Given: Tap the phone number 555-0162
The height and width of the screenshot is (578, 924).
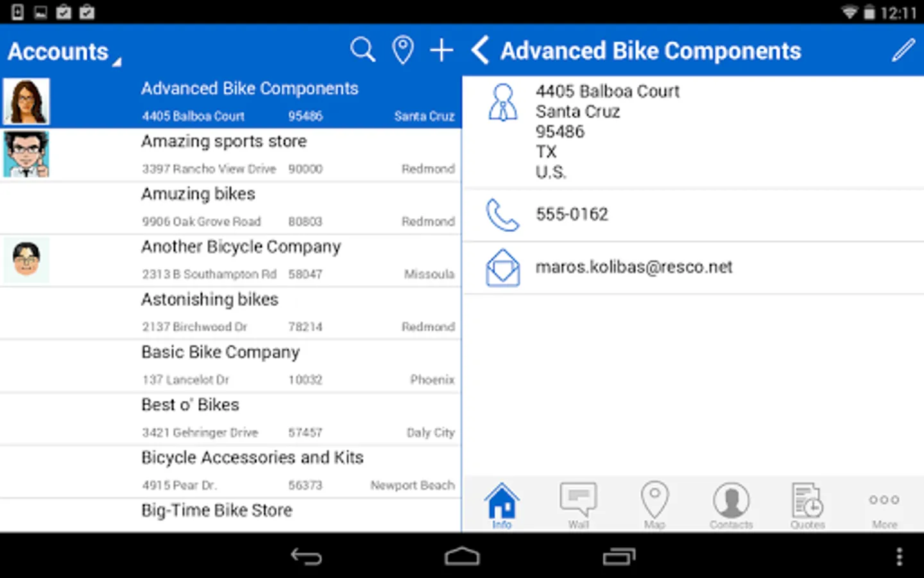Looking at the screenshot, I should coord(572,215).
